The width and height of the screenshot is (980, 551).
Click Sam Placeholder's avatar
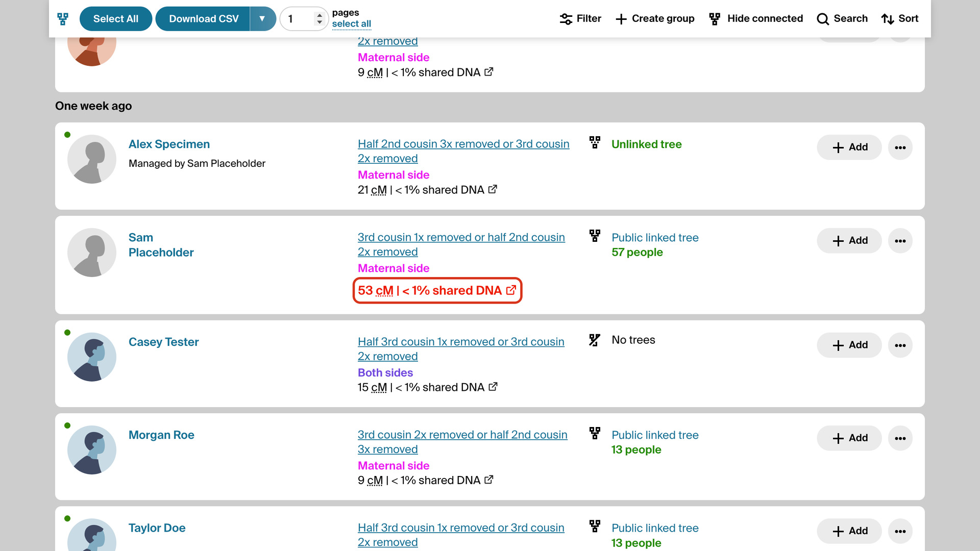point(92,253)
